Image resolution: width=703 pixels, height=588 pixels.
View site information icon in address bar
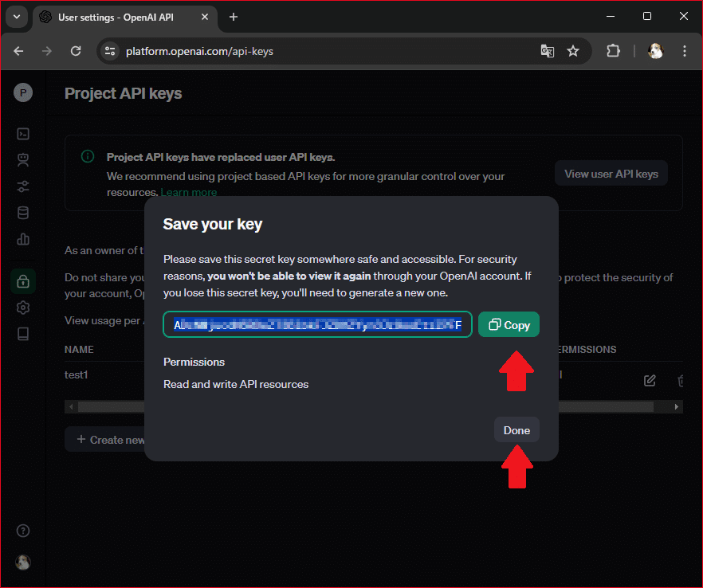(110, 51)
